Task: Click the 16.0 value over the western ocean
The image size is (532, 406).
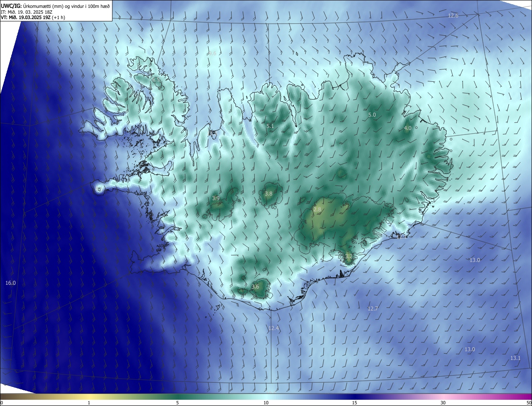Action: click(10, 283)
